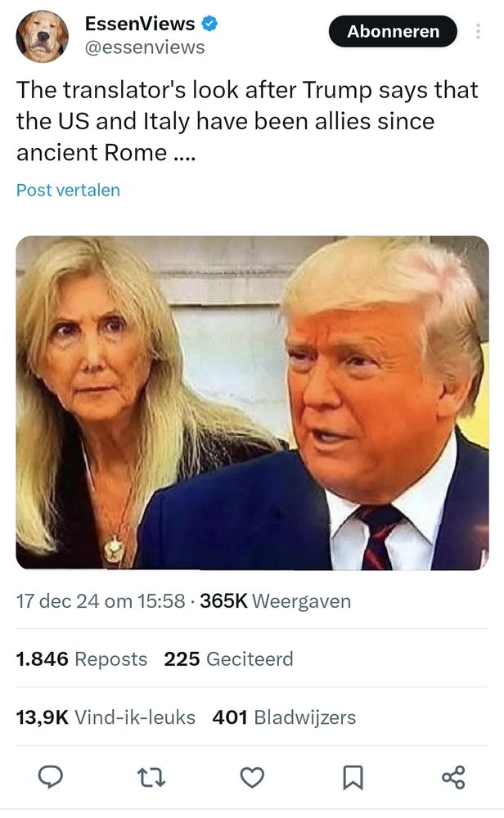This screenshot has height=818, width=504.
Task: Open the share icon
Action: coord(453,777)
